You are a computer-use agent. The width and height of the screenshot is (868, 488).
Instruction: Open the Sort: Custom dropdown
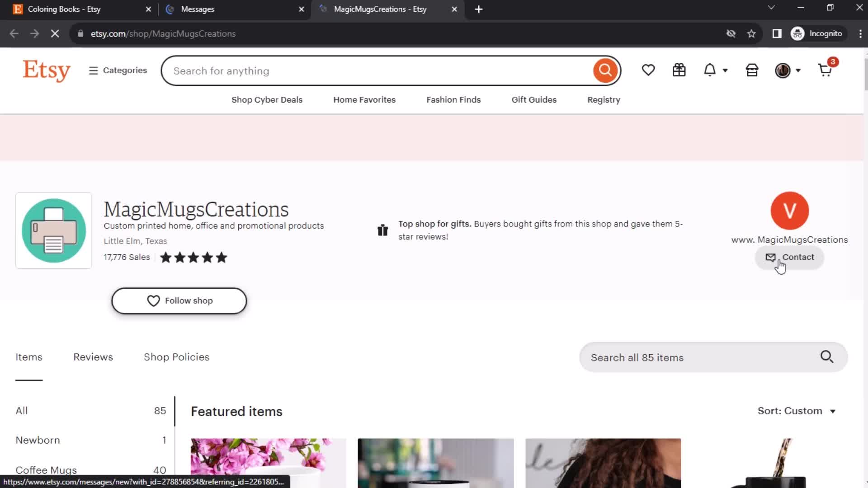click(x=797, y=411)
